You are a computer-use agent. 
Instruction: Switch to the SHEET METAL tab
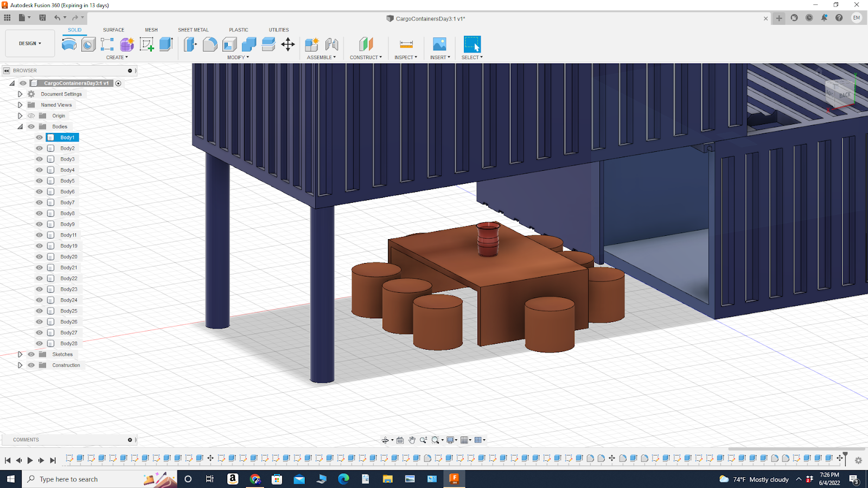[193, 30]
